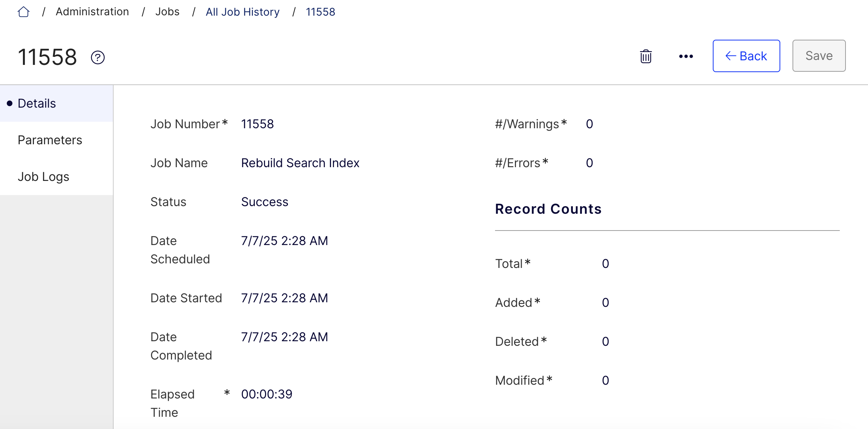Open the Parameters section
The image size is (868, 429).
[50, 140]
